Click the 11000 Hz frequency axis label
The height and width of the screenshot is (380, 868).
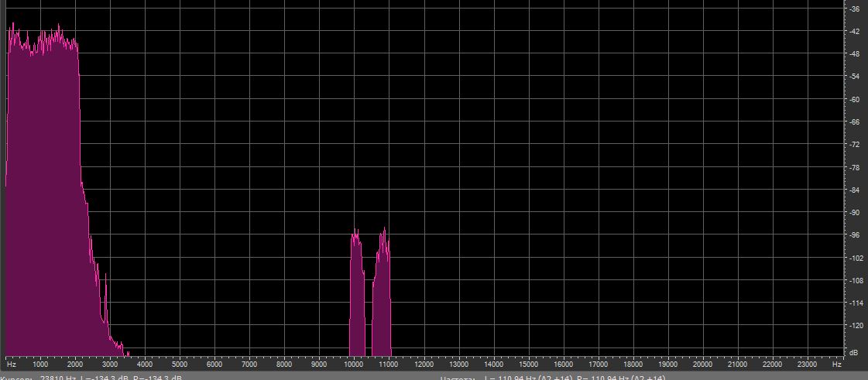tap(389, 365)
